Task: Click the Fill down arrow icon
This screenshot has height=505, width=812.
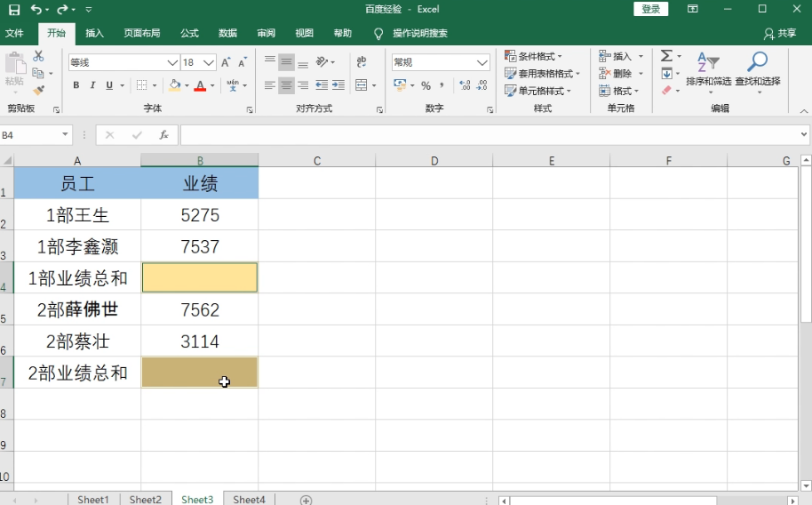Action: (666, 73)
